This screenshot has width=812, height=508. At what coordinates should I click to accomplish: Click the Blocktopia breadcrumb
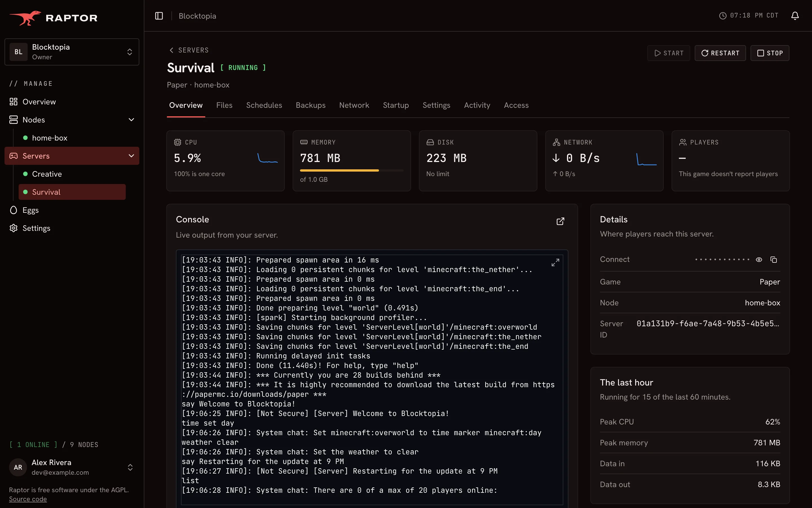197,16
